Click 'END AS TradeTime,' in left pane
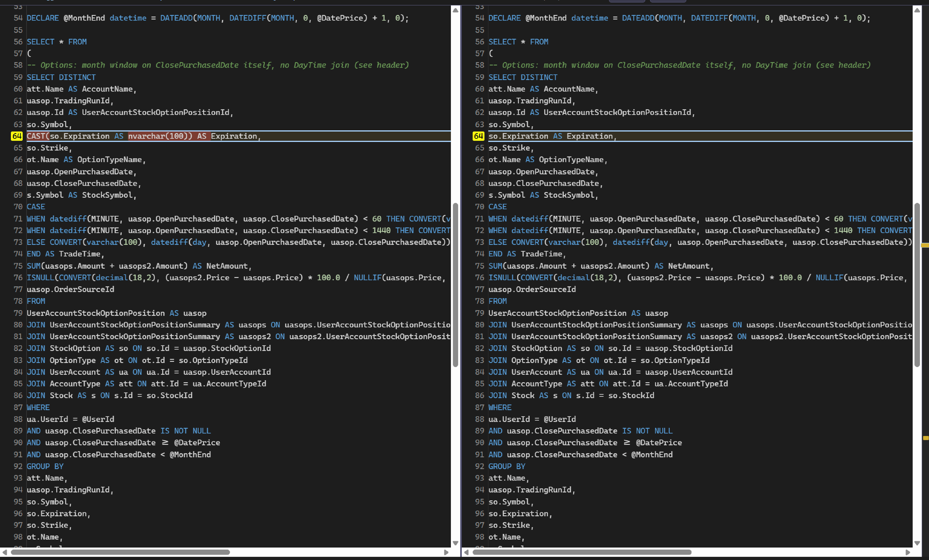Screen dimensions: 929x560 [65, 254]
